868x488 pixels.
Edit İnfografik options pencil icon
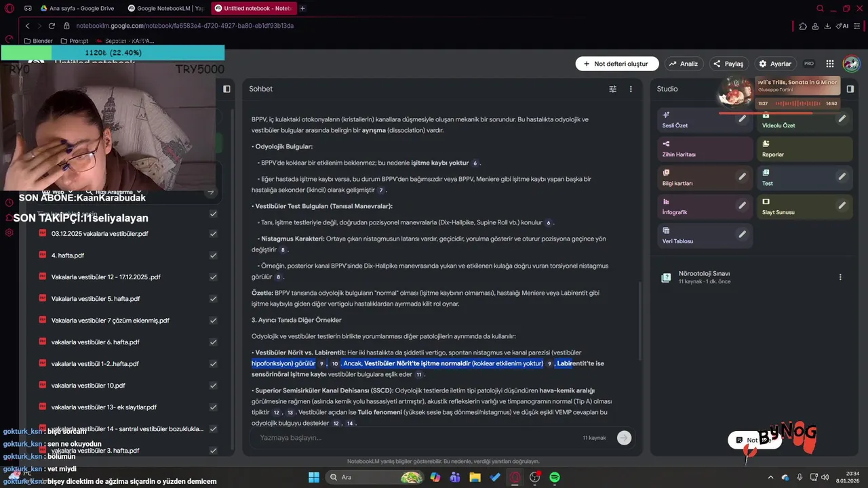pyautogui.click(x=743, y=205)
